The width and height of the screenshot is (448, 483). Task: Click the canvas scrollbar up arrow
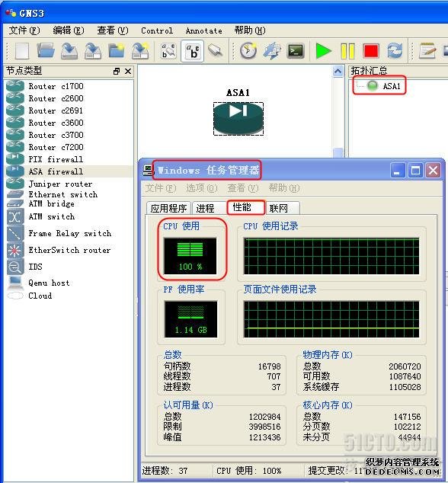338,72
